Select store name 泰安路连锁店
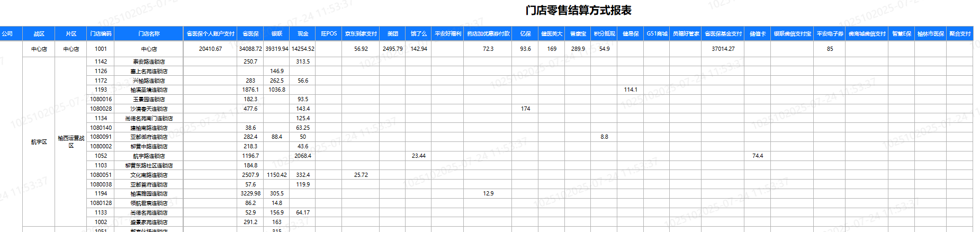 coord(149,61)
